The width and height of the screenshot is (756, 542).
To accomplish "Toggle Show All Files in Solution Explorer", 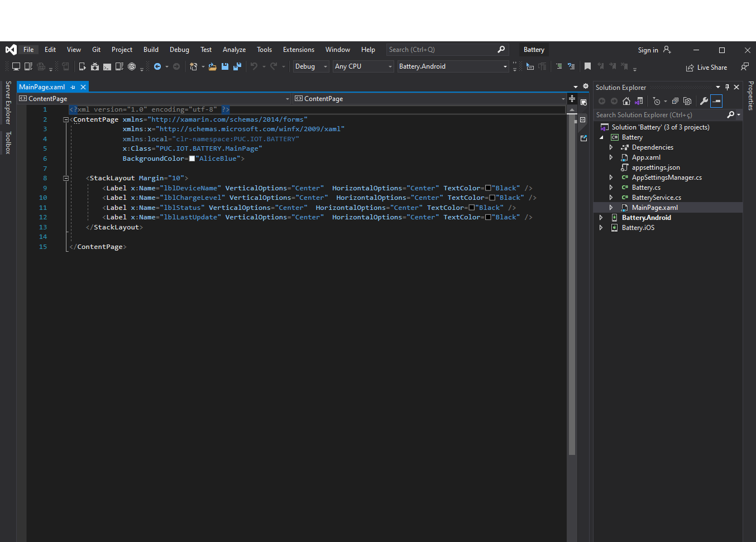I will click(687, 101).
